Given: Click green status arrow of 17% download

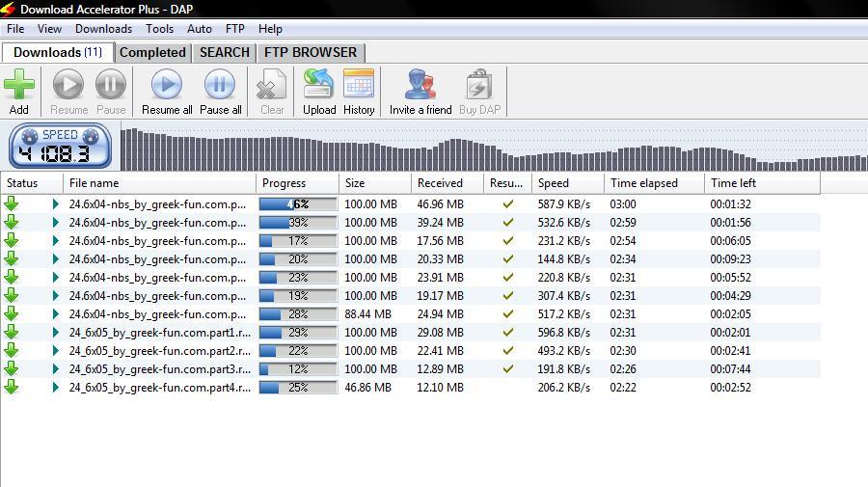Looking at the screenshot, I should coord(11,240).
